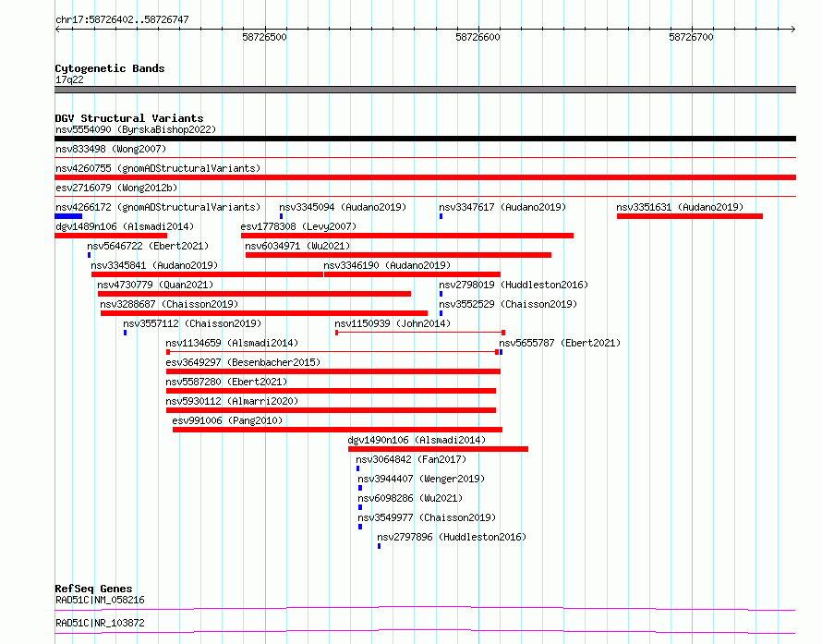The height and width of the screenshot is (644, 822).
Task: Click the red dgv1489n106 bar
Action: click(x=111, y=236)
